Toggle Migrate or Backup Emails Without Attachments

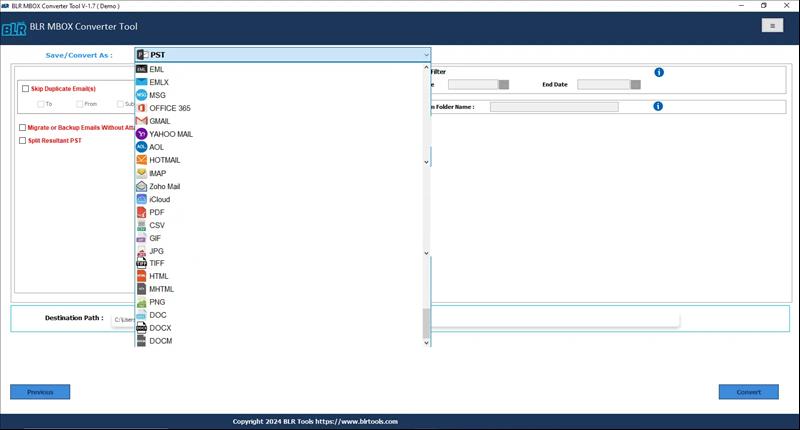22,128
